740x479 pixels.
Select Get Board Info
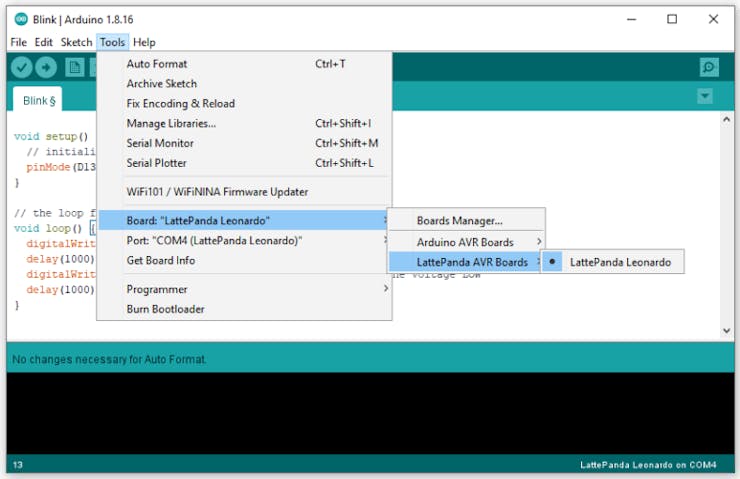pos(244,261)
